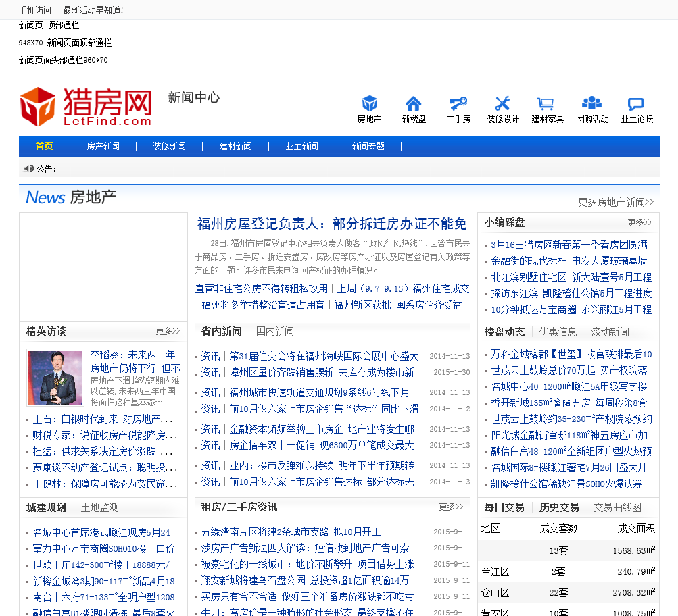The image size is (678, 616).
Task: Open 金融街的现代标杆 申发大厦玻璃幕墙 article
Action: click(x=569, y=261)
